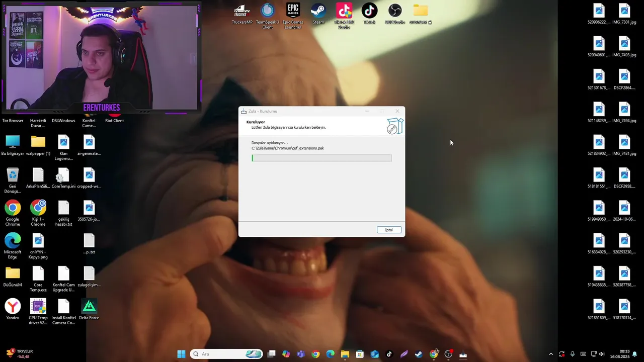The height and width of the screenshot is (362, 644).
Task: Select the DSCF2864 image file
Action: [624, 79]
